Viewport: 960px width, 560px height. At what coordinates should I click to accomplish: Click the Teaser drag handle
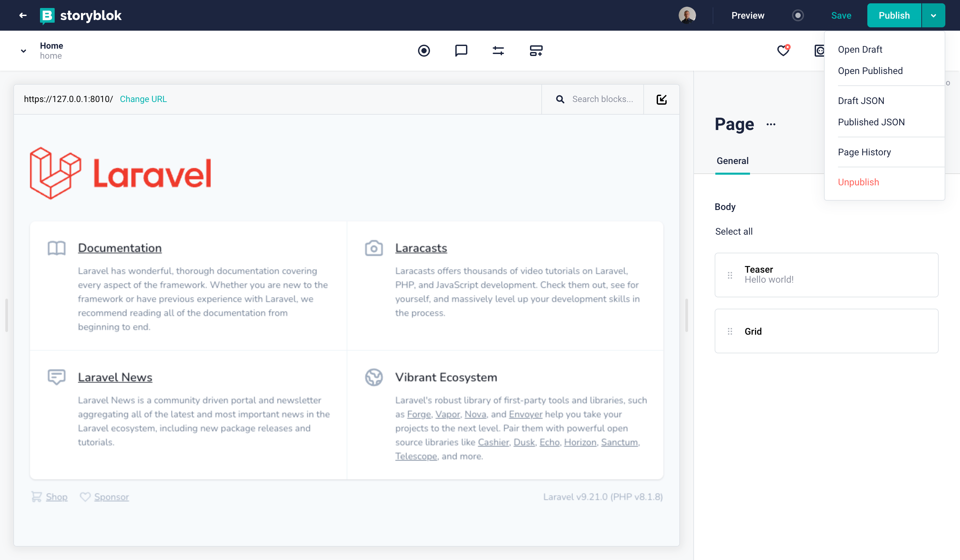pos(730,275)
